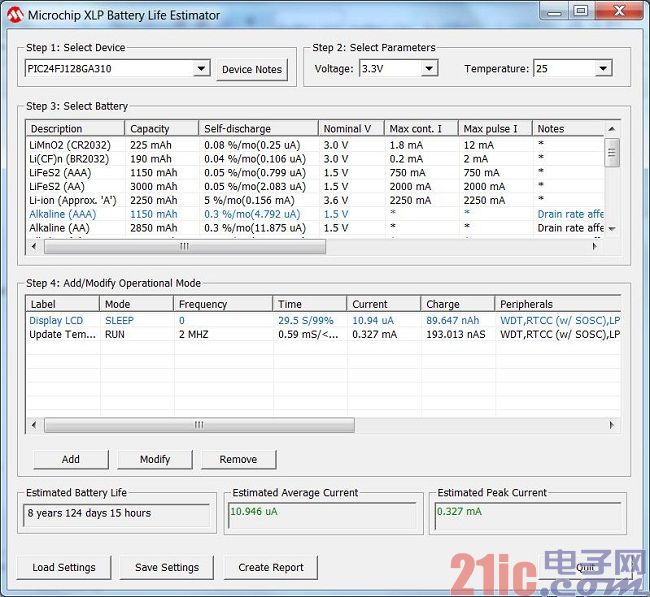650x597 pixels.
Task: Click the Mode column header
Action: tap(136, 304)
